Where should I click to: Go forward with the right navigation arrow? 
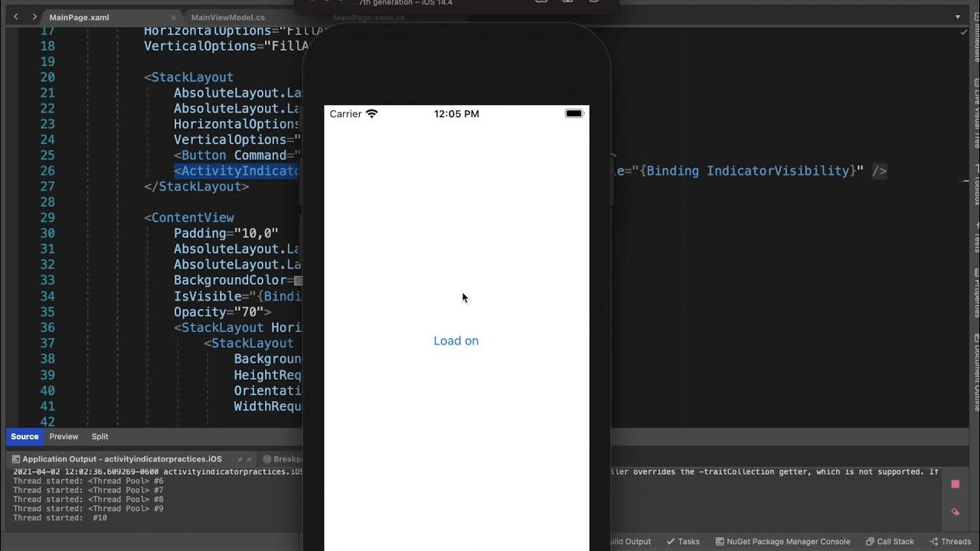(x=34, y=17)
